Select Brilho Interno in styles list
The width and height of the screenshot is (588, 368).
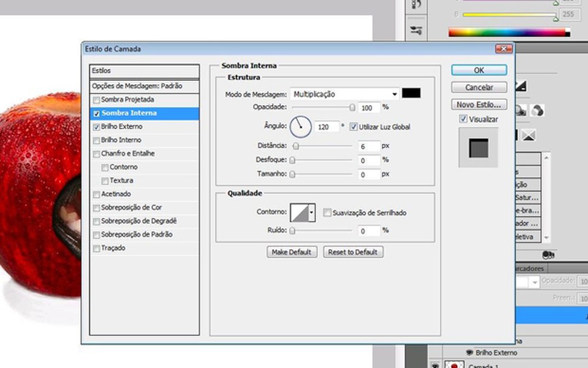121,140
